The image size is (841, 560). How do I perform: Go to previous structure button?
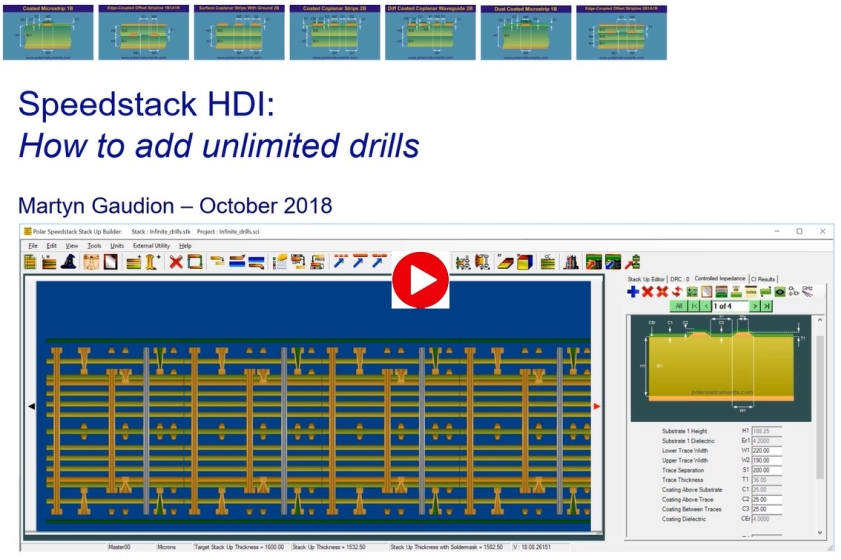pos(706,306)
